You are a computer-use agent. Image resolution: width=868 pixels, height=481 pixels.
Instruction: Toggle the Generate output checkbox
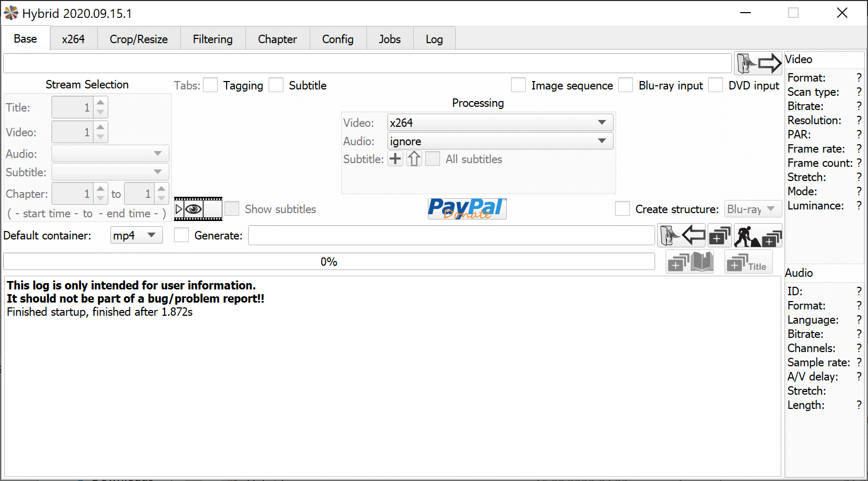click(x=181, y=235)
